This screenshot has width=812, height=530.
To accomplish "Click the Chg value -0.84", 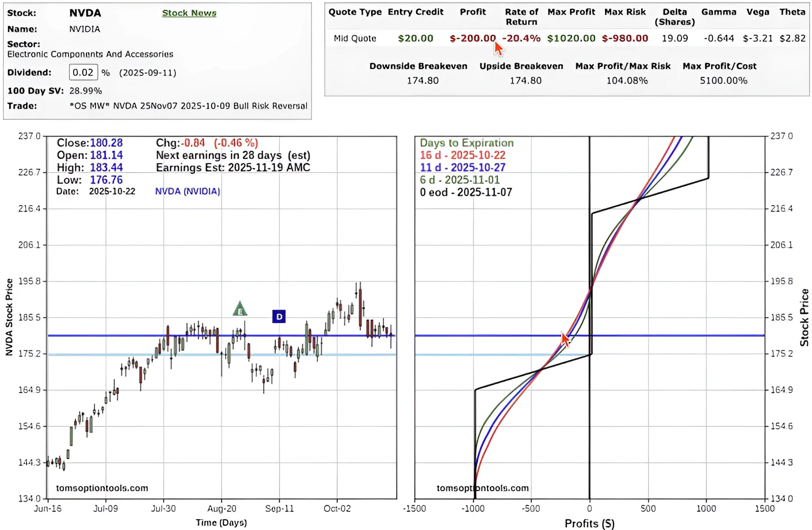I will click(x=194, y=143).
